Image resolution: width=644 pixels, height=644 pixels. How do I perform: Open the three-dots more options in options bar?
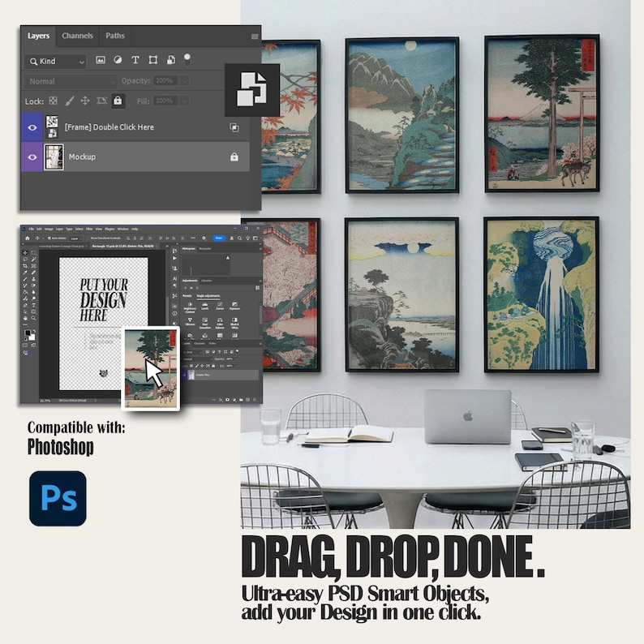click(193, 238)
